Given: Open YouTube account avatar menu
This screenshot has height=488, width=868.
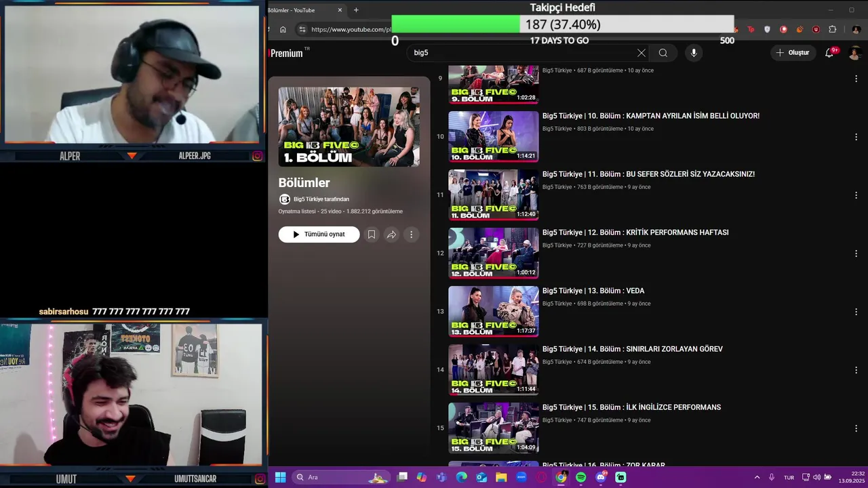Looking at the screenshot, I should coord(855,53).
